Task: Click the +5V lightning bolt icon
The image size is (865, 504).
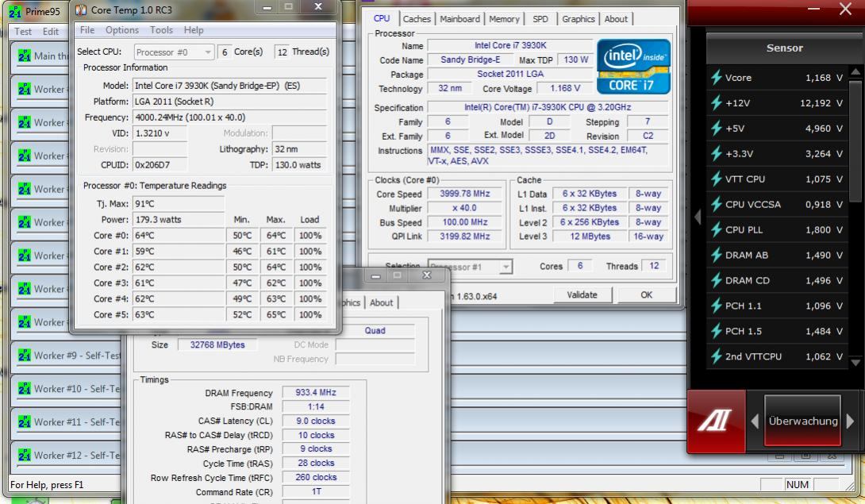Action: [x=717, y=128]
